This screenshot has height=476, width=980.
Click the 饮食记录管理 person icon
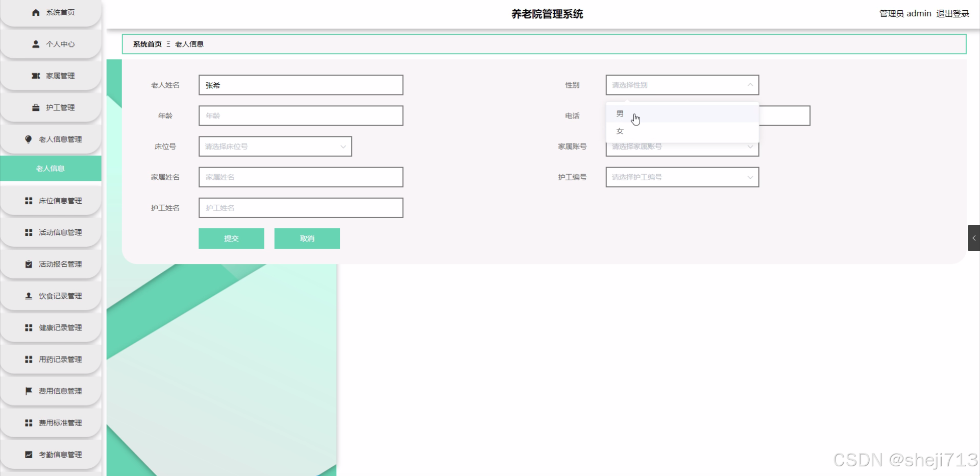(x=28, y=296)
